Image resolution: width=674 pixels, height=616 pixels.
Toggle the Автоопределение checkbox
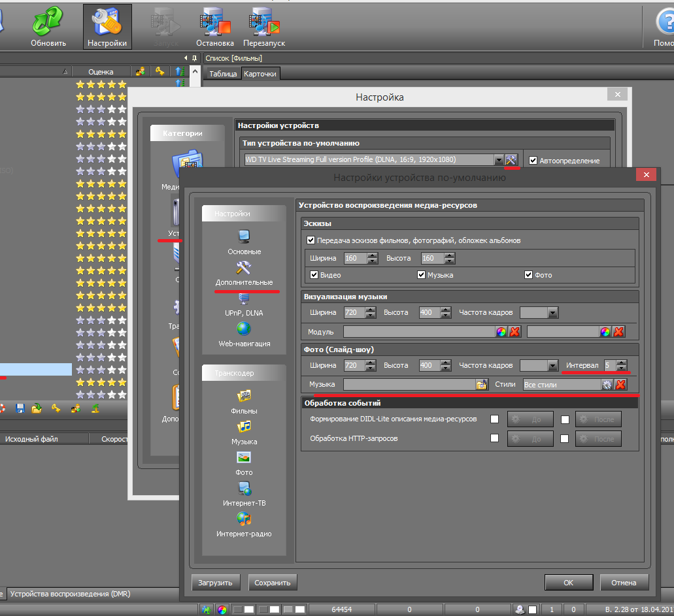tap(533, 160)
